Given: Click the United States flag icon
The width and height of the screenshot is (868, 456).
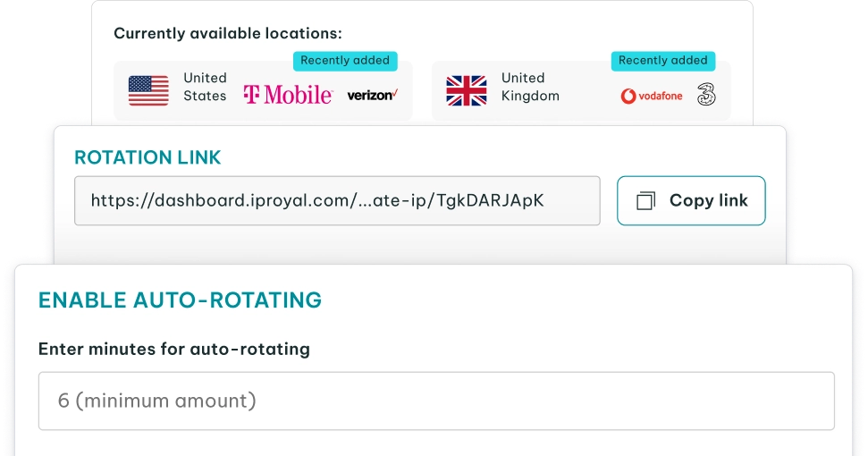Looking at the screenshot, I should tap(148, 90).
